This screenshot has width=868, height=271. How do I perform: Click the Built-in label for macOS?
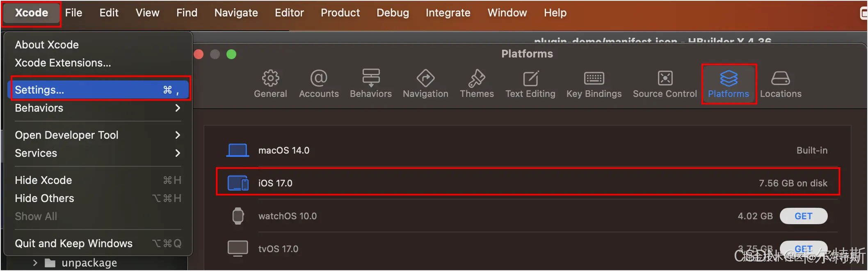tap(812, 150)
